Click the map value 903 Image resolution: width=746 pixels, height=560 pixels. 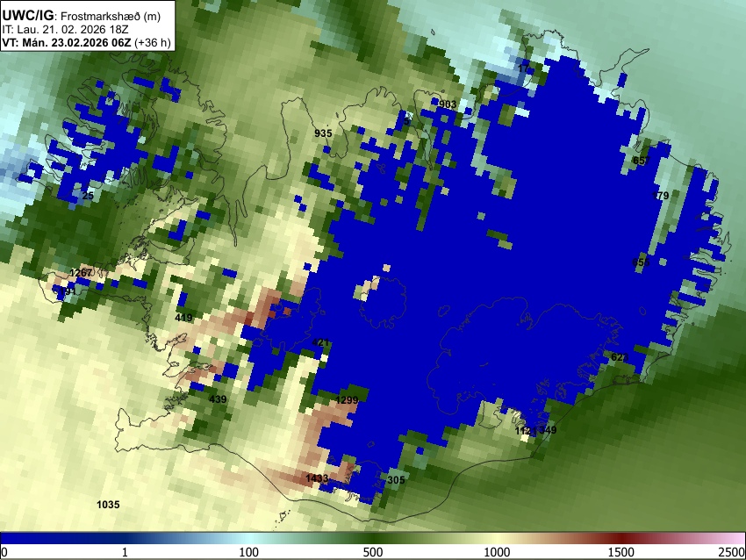(x=448, y=104)
